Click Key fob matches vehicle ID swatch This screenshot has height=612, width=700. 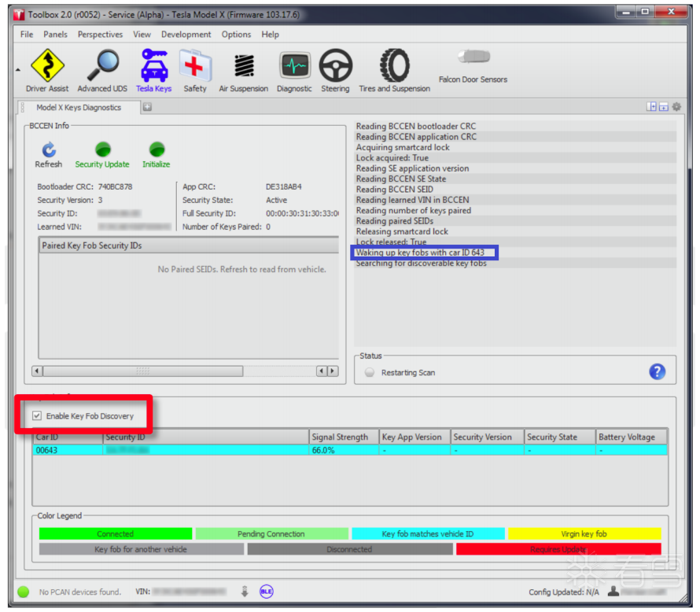(428, 534)
